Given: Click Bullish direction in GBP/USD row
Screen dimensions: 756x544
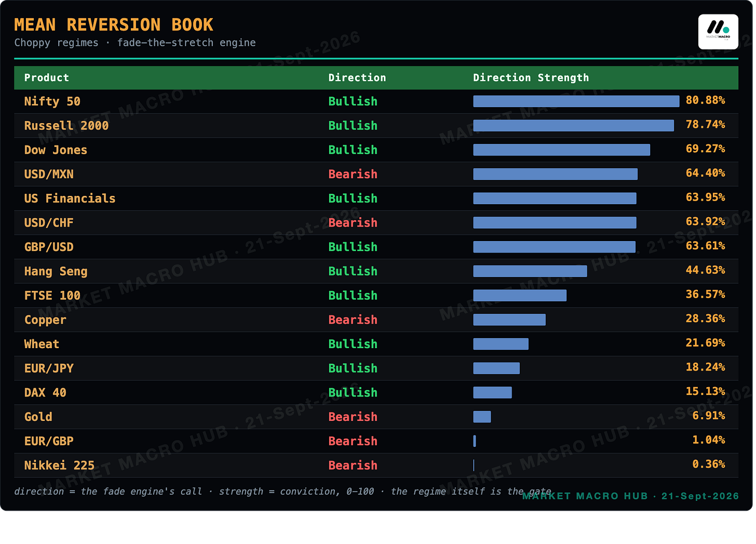Looking at the screenshot, I should coord(353,247).
